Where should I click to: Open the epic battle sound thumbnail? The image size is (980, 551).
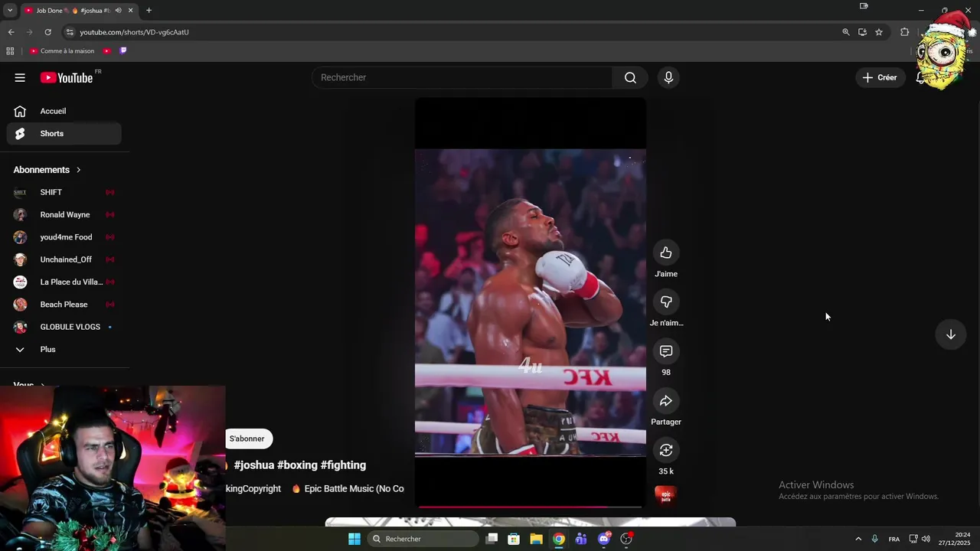(x=666, y=495)
